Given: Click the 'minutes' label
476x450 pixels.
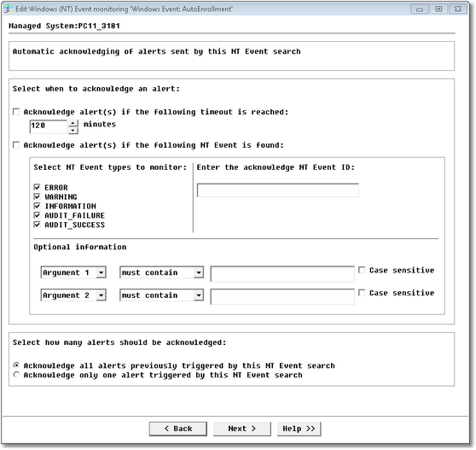Looking at the screenshot, I should [x=100, y=125].
